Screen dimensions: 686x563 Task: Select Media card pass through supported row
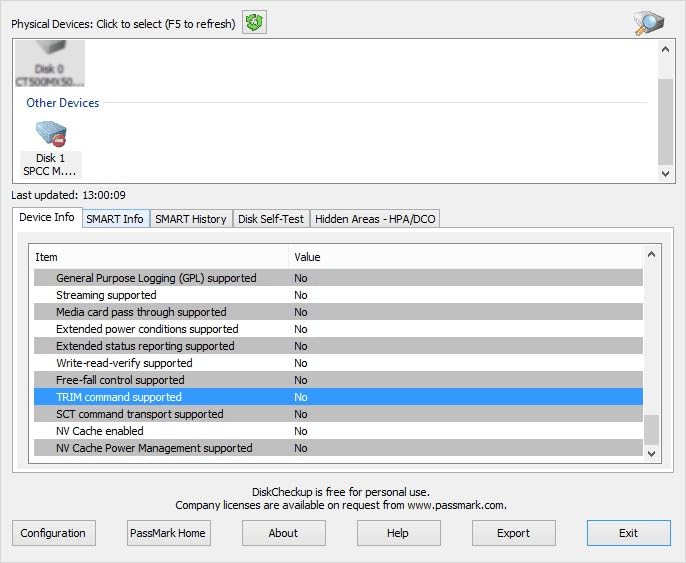point(338,312)
